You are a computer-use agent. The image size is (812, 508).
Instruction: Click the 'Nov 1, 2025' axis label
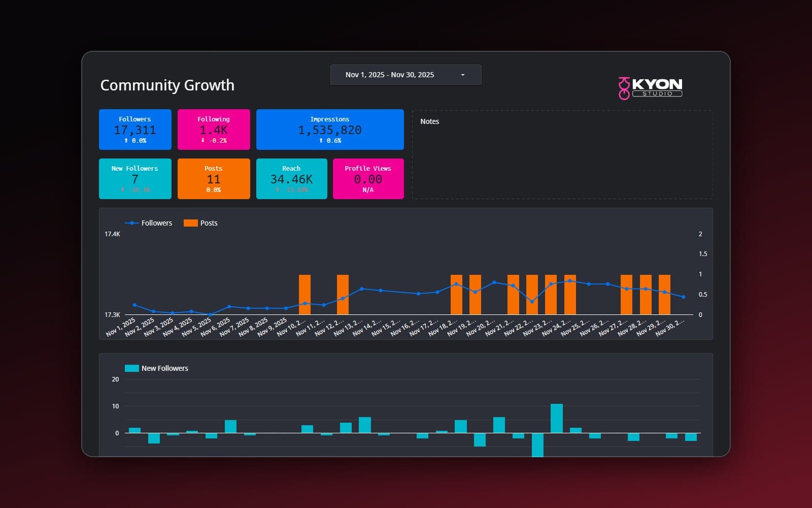[121, 327]
